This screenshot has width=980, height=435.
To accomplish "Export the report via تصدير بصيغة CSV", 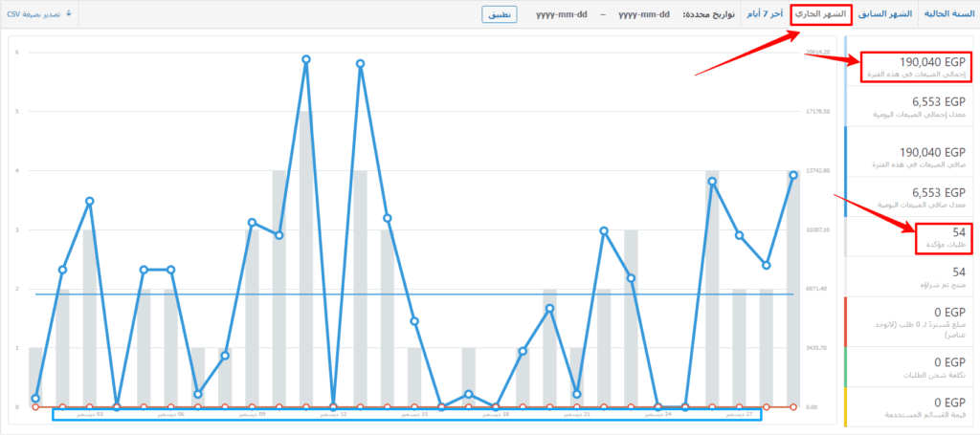I will click(x=39, y=13).
